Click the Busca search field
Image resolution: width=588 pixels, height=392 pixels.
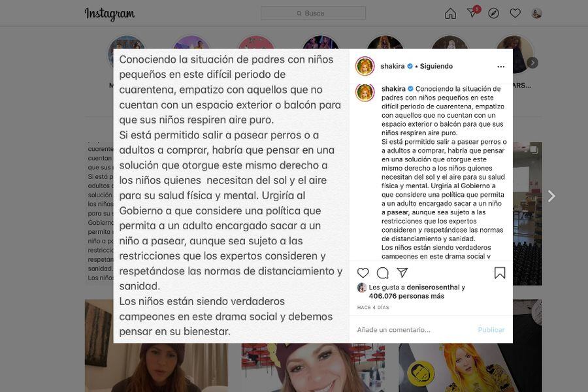tap(313, 13)
